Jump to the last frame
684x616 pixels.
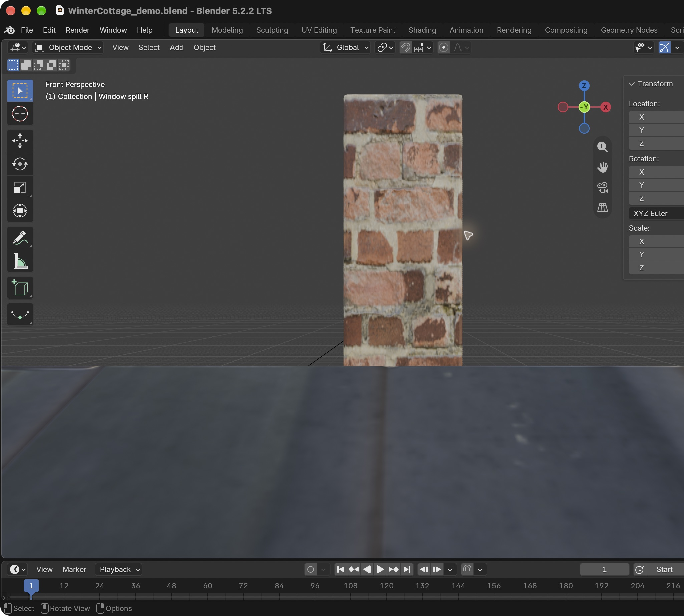click(x=407, y=569)
